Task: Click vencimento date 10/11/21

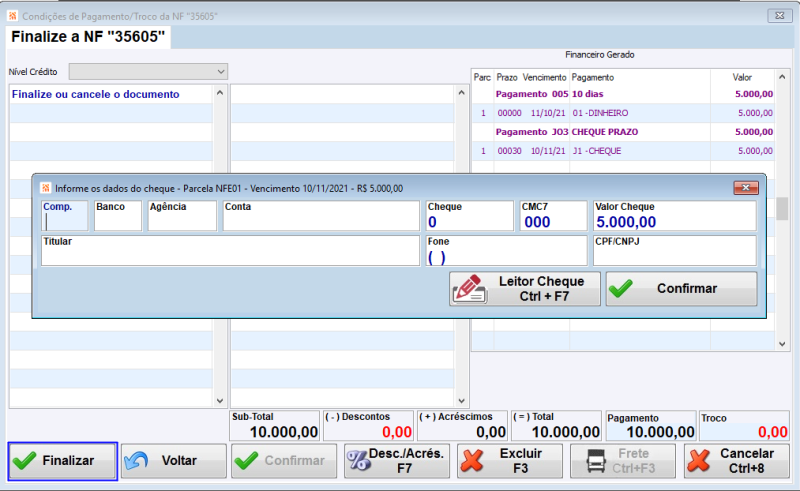Action: click(x=548, y=151)
